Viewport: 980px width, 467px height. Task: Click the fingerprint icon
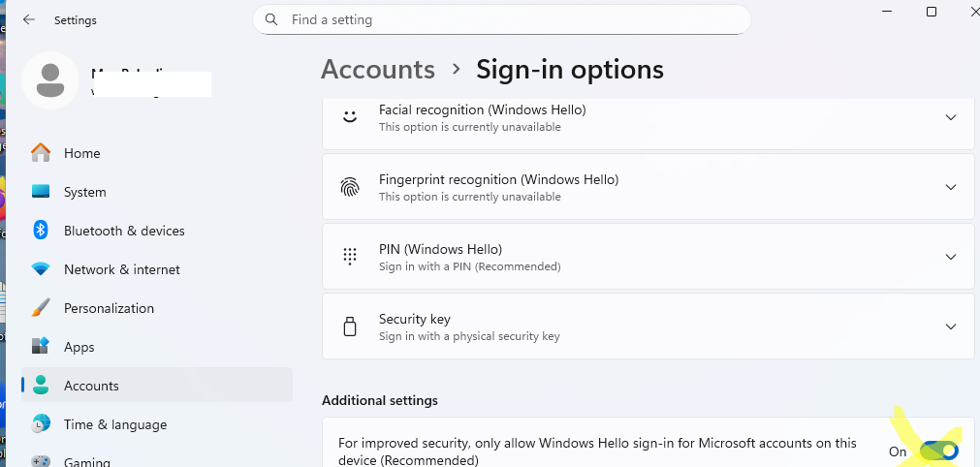click(350, 187)
